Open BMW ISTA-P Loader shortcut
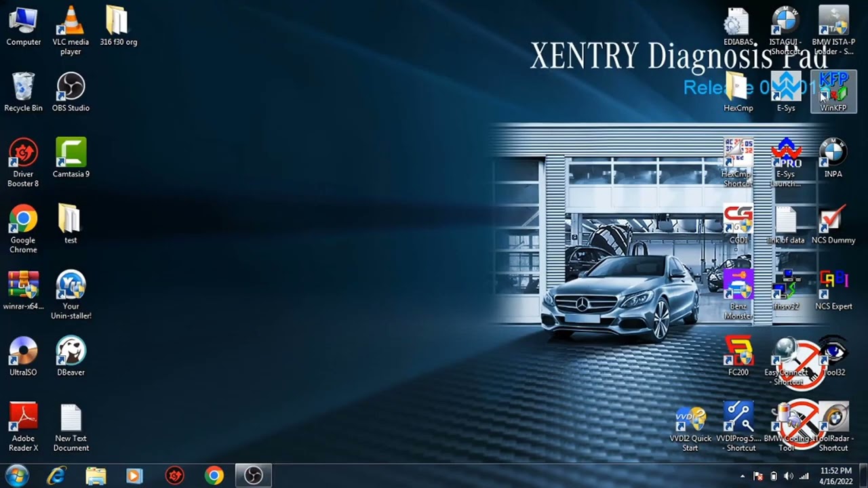Image resolution: width=868 pixels, height=488 pixels. coord(833,31)
